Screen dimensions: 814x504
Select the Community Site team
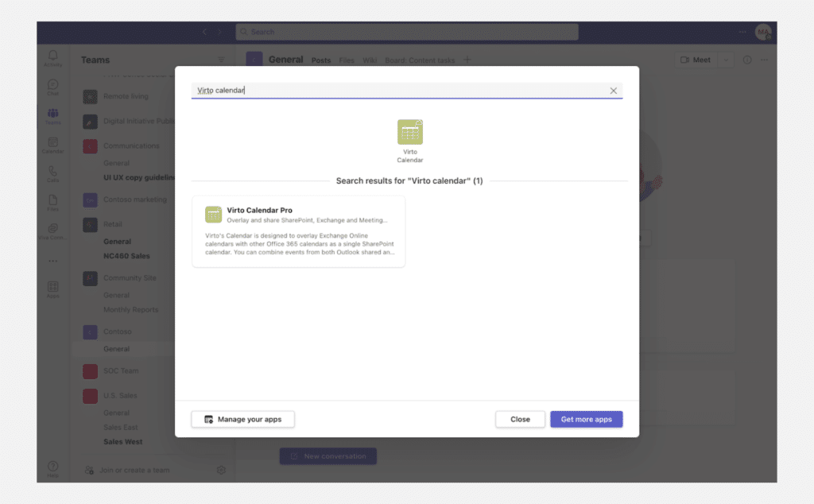(130, 278)
